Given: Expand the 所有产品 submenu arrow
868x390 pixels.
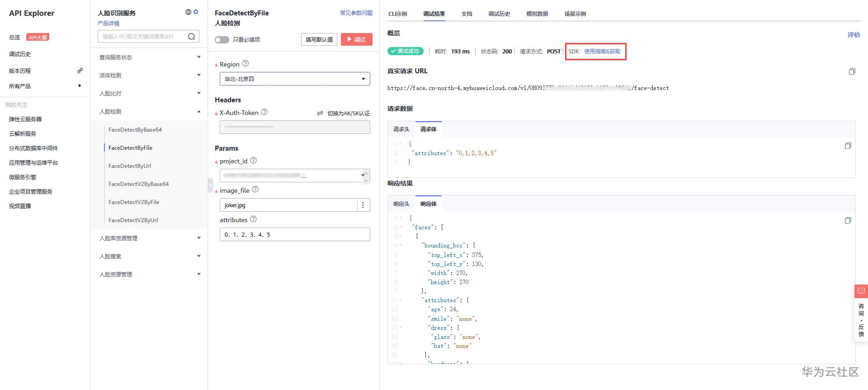Looking at the screenshot, I should [x=80, y=86].
